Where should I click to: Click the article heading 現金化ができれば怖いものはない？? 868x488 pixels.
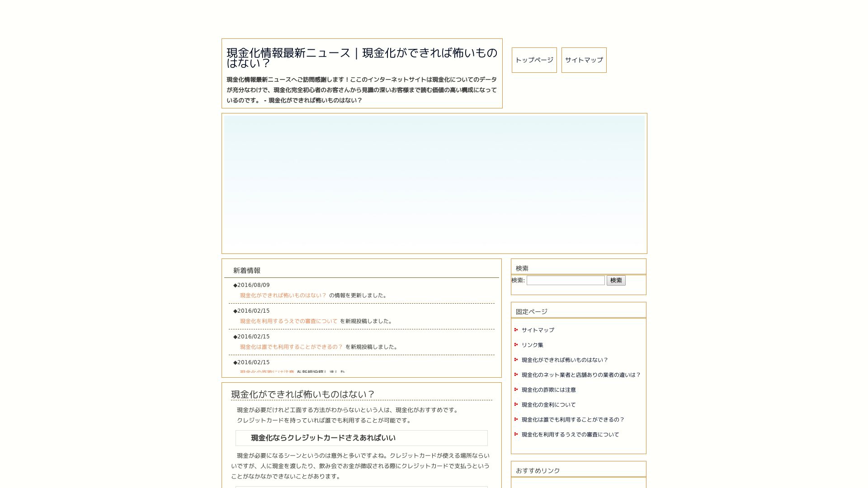click(303, 394)
